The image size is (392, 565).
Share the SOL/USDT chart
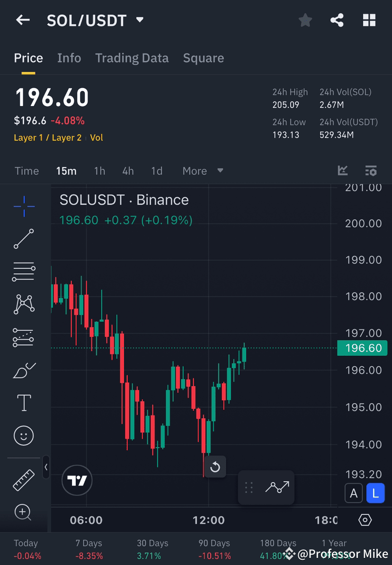click(x=337, y=20)
